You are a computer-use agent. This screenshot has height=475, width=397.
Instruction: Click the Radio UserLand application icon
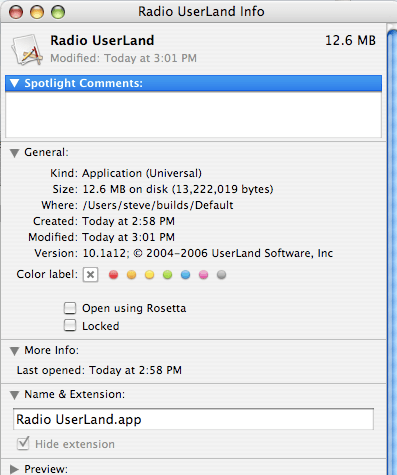click(x=27, y=50)
